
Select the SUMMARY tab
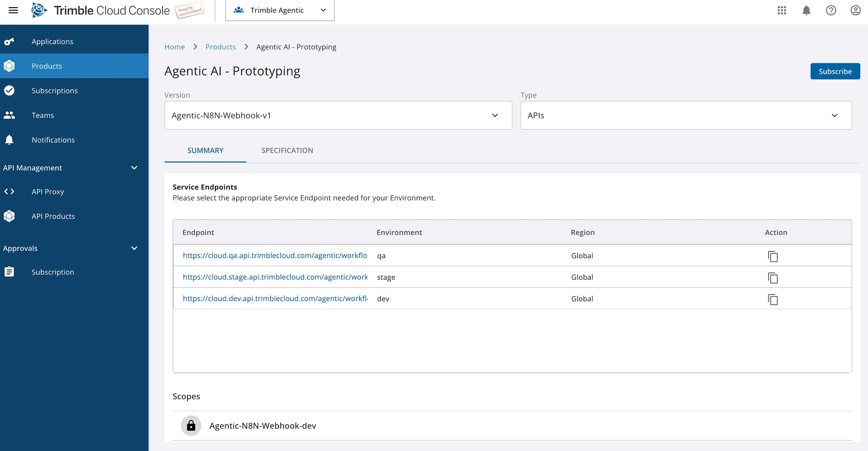[205, 150]
